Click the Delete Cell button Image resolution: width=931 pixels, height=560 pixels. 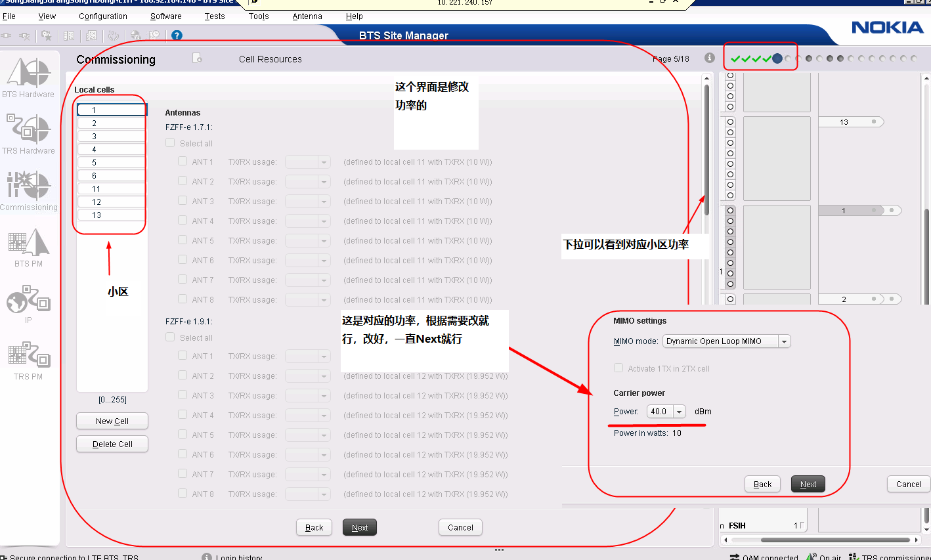tap(112, 444)
